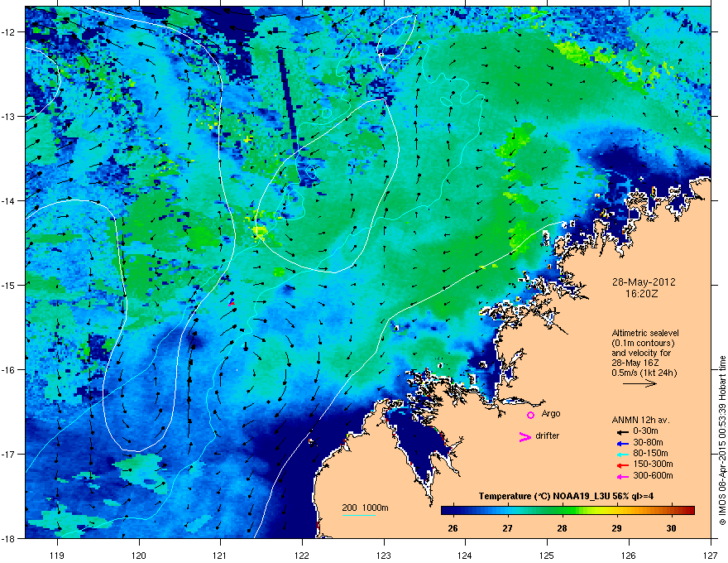
Task: Click the latitude axis label -18
Action: coord(9,538)
